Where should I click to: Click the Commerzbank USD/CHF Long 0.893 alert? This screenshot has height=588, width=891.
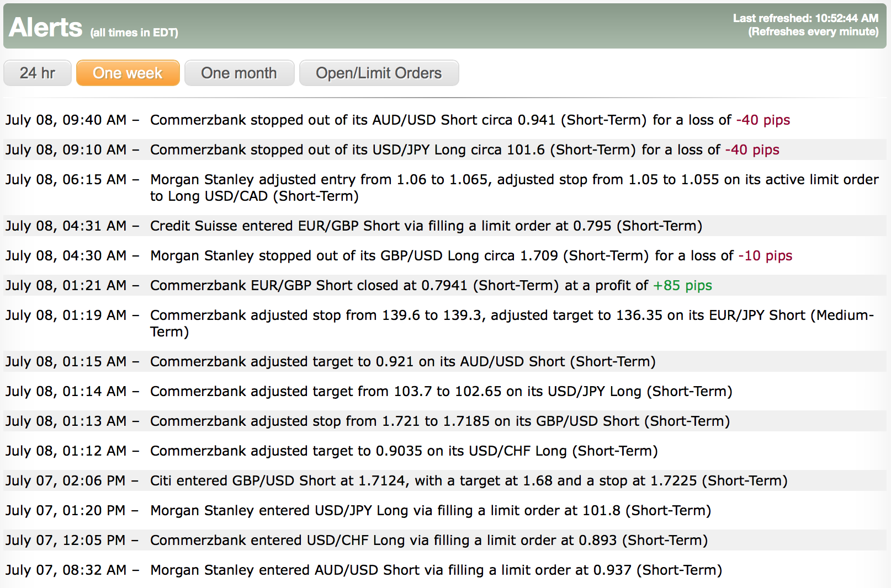pos(428,541)
